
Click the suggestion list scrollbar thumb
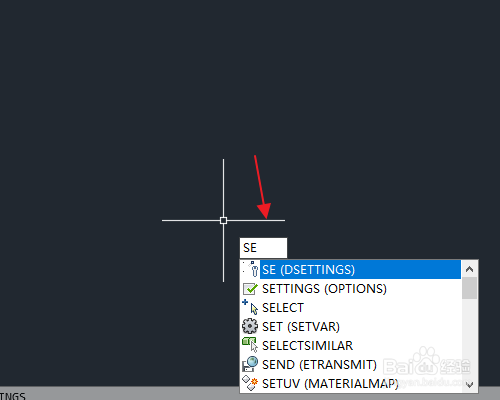pos(469,288)
